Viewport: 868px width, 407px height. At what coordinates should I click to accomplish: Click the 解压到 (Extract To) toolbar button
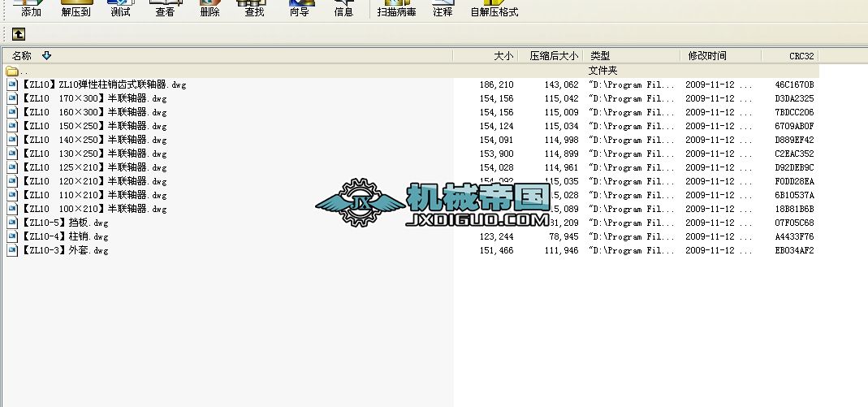(x=76, y=9)
